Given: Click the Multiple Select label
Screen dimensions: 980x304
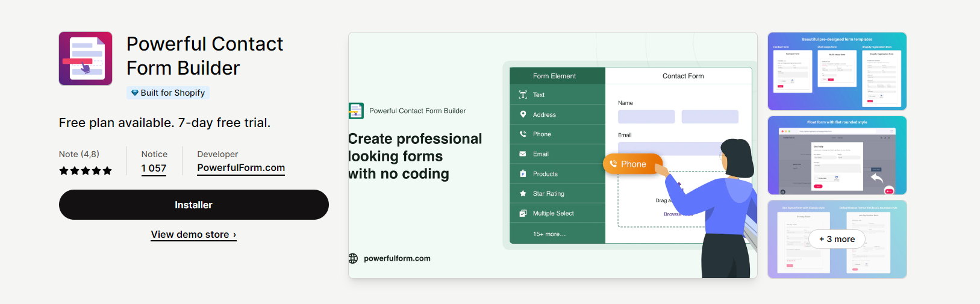Looking at the screenshot, I should point(554,213).
